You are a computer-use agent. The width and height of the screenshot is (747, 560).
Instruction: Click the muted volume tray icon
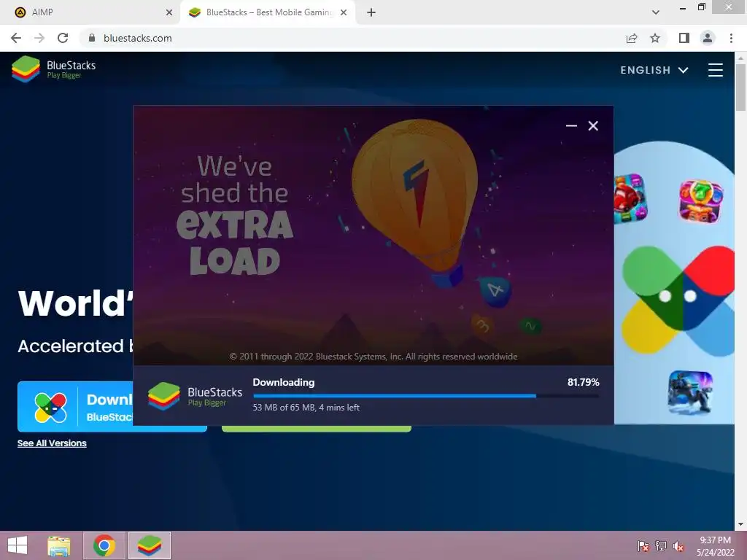click(x=678, y=546)
